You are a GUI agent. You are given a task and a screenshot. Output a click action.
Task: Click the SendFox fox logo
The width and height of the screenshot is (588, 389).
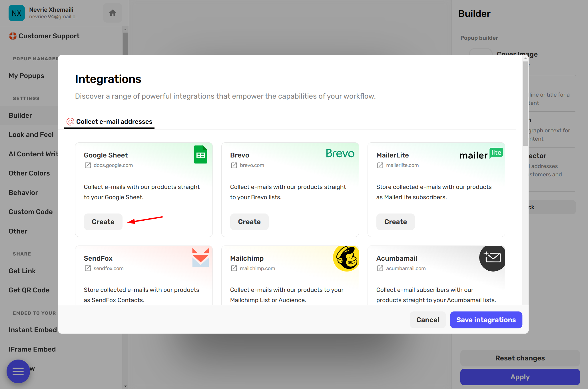(x=200, y=258)
